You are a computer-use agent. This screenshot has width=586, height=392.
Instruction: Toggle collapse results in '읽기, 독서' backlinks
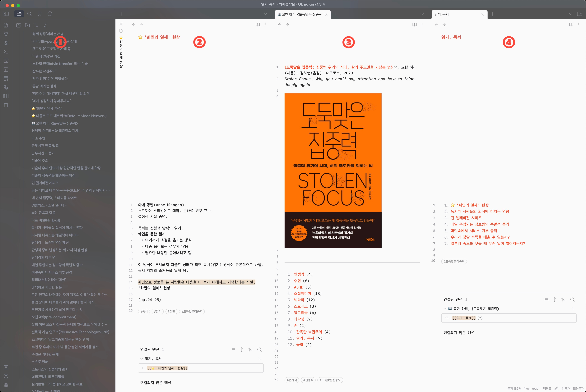546,299
